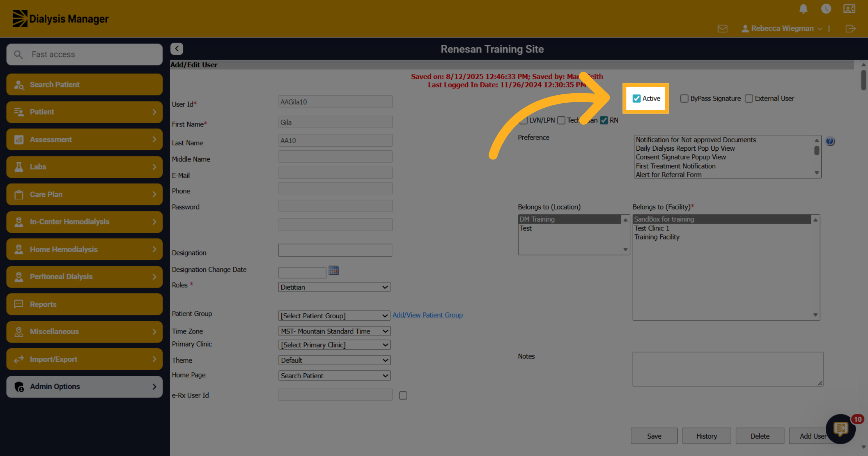The width and height of the screenshot is (868, 456).
Task: Select Consent Signature Popup View preference
Action: click(x=681, y=157)
